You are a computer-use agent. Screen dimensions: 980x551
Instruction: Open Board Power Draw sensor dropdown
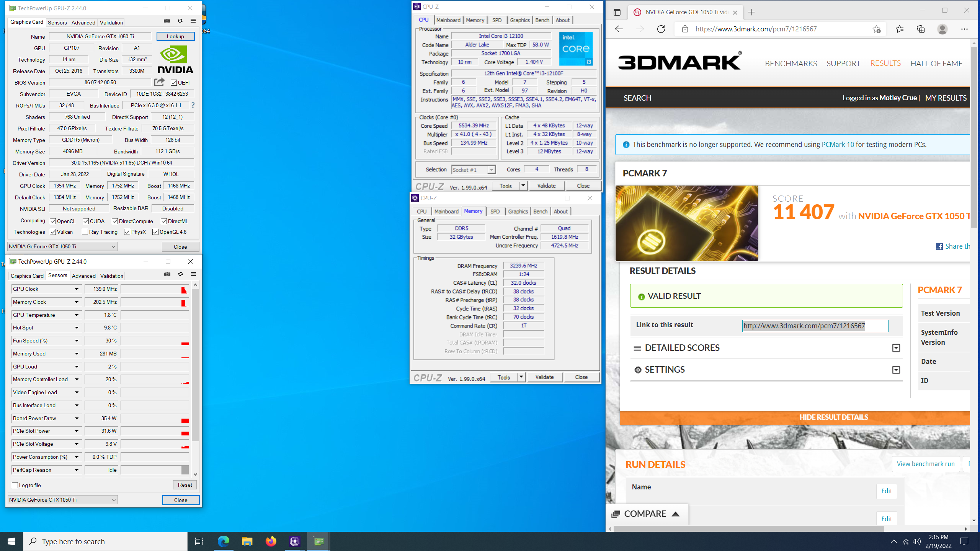click(x=77, y=418)
